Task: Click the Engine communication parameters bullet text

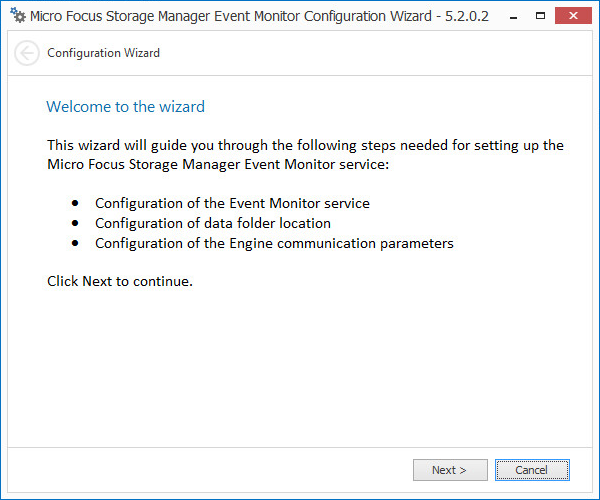Action: click(274, 243)
